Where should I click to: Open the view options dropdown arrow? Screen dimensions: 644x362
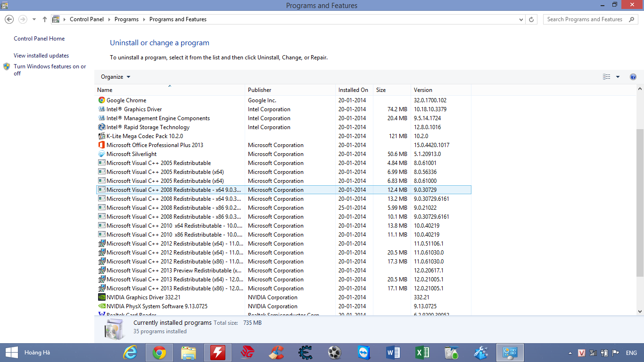(x=618, y=77)
